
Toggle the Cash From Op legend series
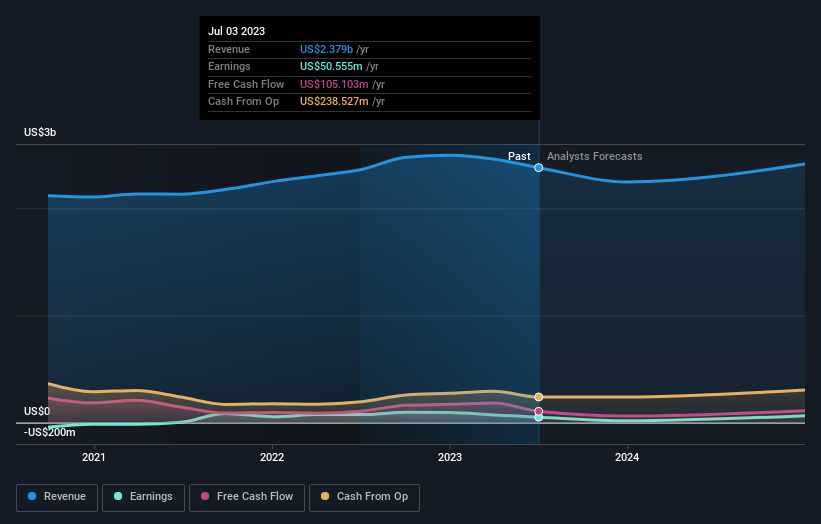[x=364, y=497]
